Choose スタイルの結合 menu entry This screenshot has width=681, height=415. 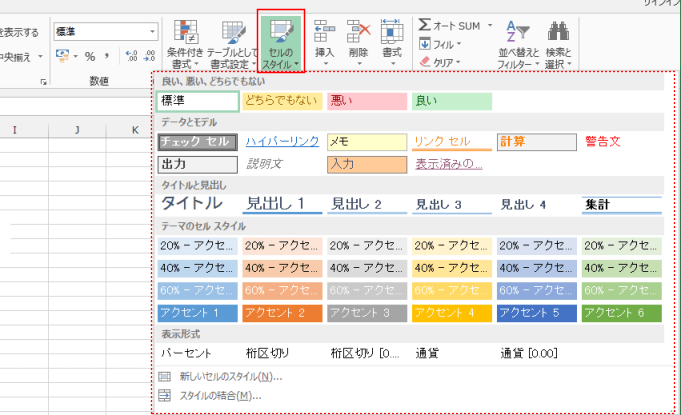[220, 396]
